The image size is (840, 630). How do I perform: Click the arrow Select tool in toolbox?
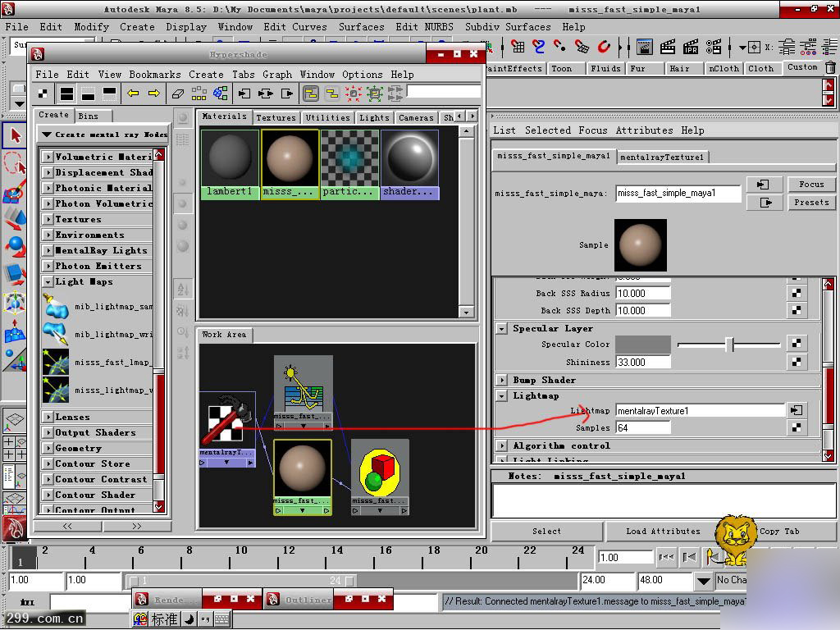[14, 135]
